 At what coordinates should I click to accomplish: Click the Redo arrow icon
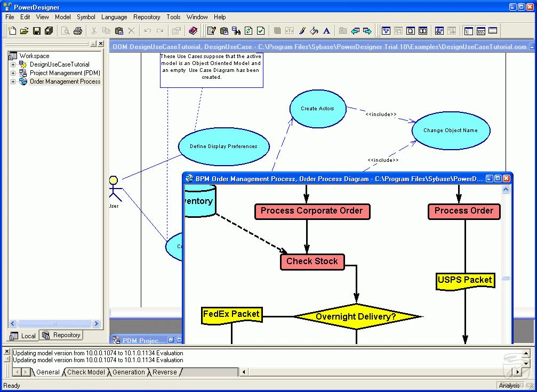tap(160, 31)
